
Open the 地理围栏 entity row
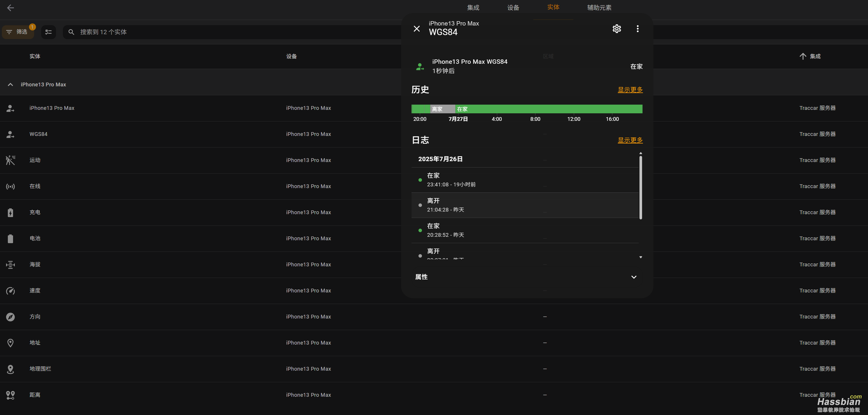pyautogui.click(x=434, y=369)
